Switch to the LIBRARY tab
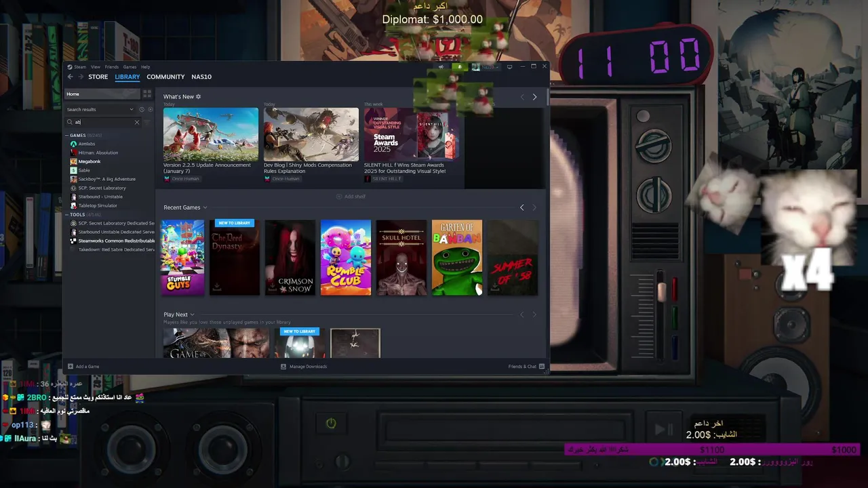This screenshot has height=488, width=868. pos(127,77)
